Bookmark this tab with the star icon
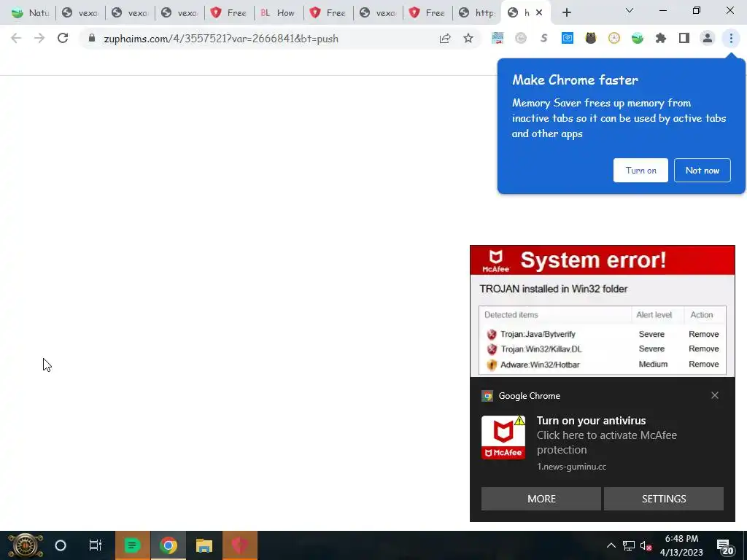The image size is (747, 560). coord(468,39)
